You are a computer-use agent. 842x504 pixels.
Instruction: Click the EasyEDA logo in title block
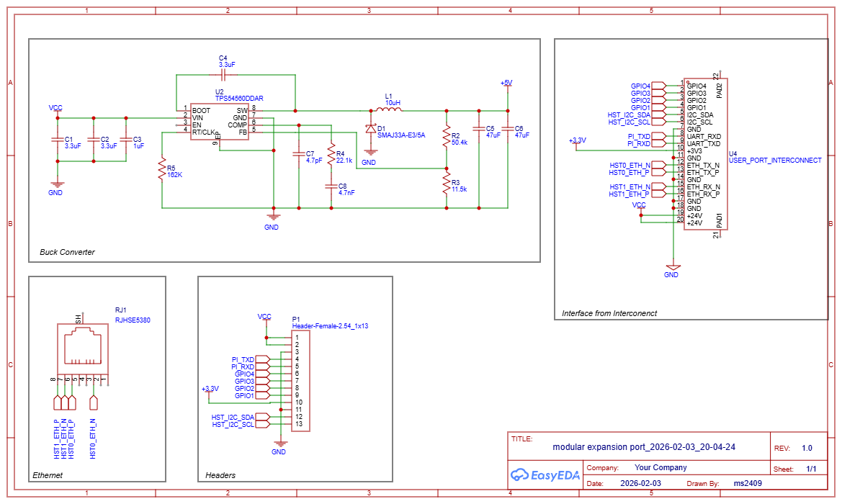tap(545, 475)
